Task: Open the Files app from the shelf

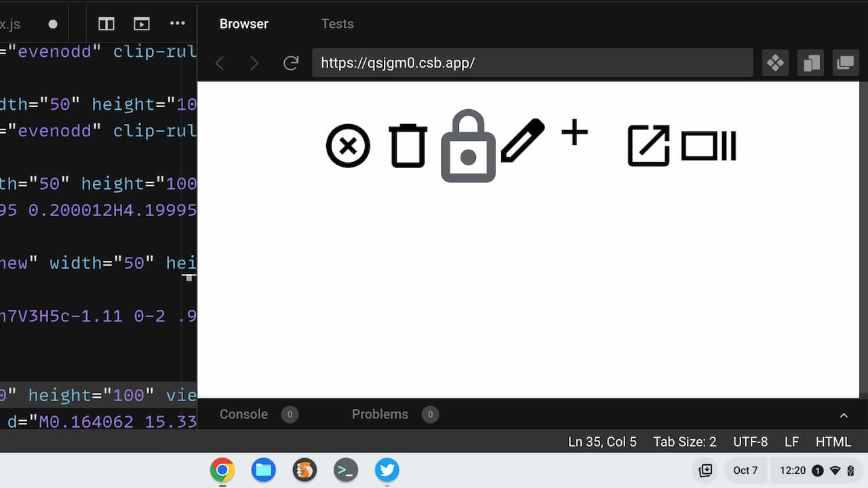Action: [x=264, y=470]
